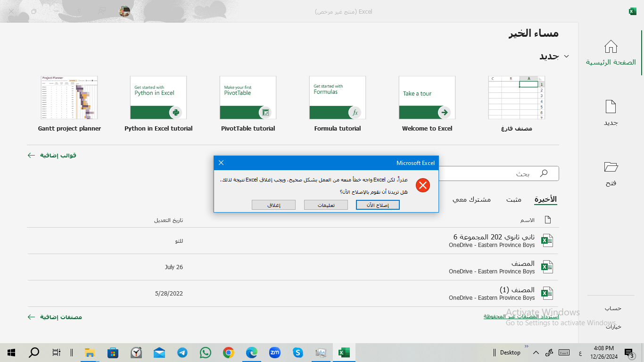Open قوالب إضافية (More templates) link
Image resolution: width=644 pixels, height=362 pixels.
click(x=52, y=155)
